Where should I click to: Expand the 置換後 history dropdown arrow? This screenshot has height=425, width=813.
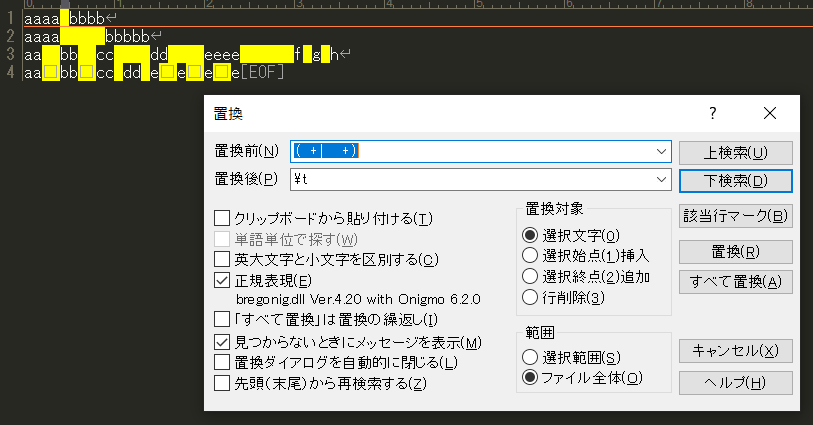pyautogui.click(x=661, y=179)
